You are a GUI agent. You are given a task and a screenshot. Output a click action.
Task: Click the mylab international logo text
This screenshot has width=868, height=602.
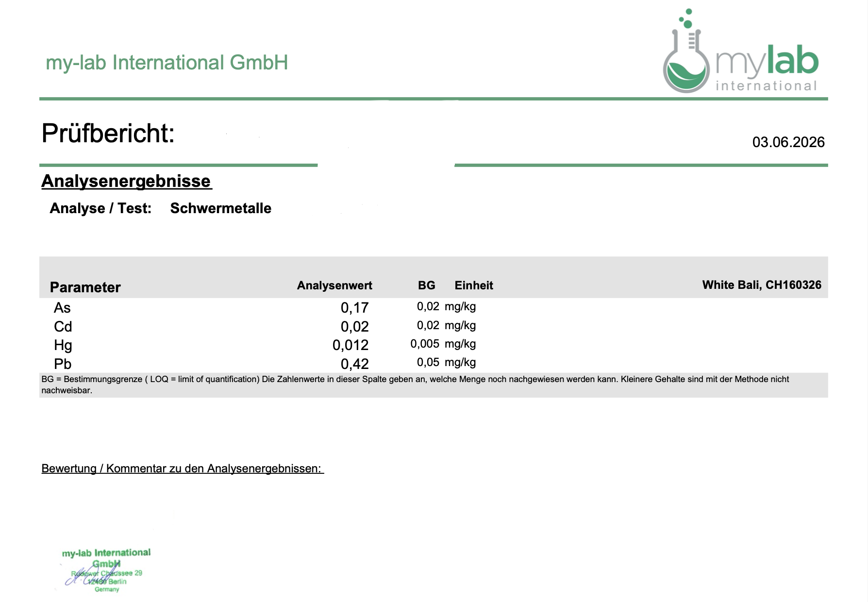coord(767,69)
